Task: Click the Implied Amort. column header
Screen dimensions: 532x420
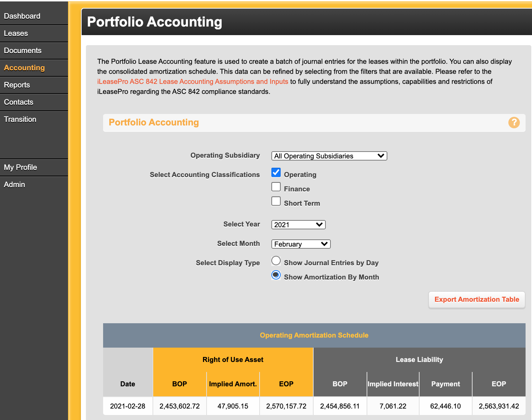Action: tap(233, 384)
